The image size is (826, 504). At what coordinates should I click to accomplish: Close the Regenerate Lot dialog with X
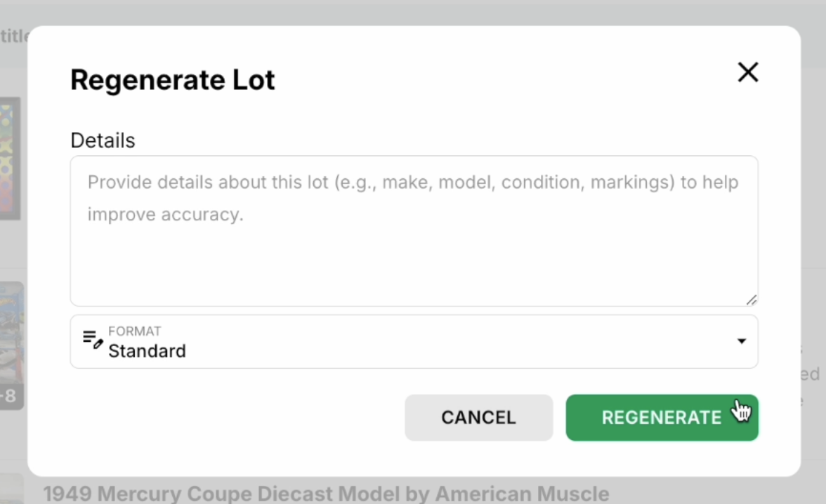(x=747, y=72)
